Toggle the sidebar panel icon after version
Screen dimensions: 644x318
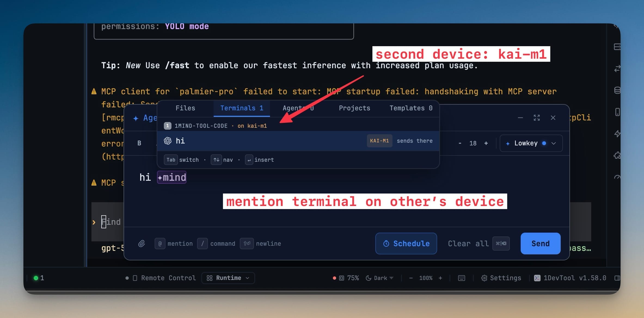coord(617,278)
